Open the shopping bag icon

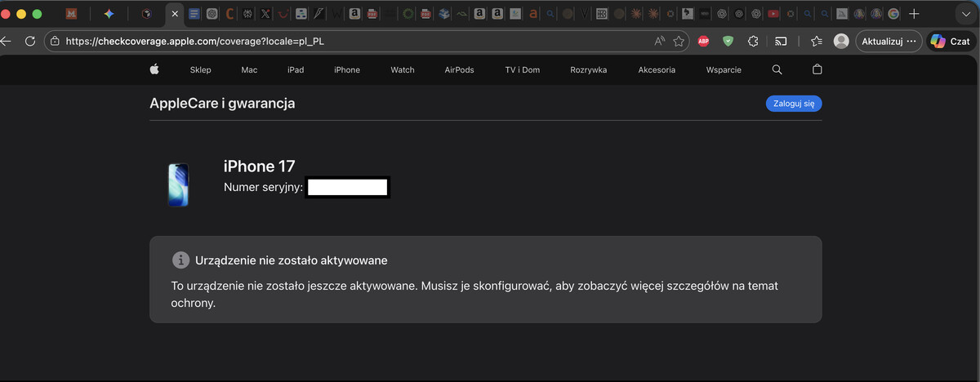817,70
